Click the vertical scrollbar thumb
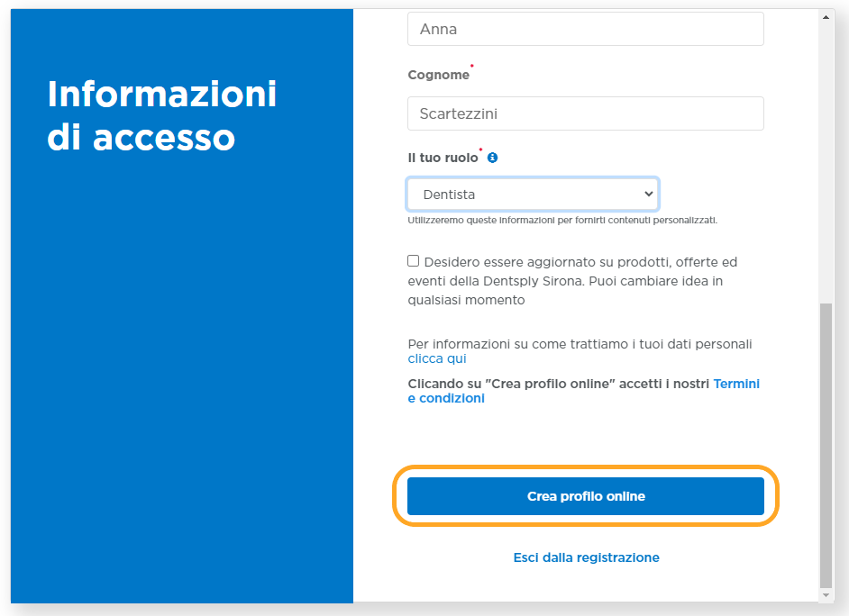The image size is (849, 616). (826, 441)
